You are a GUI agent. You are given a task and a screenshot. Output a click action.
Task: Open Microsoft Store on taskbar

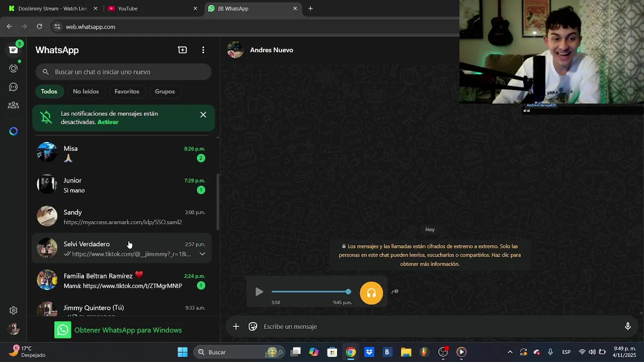(x=332, y=352)
